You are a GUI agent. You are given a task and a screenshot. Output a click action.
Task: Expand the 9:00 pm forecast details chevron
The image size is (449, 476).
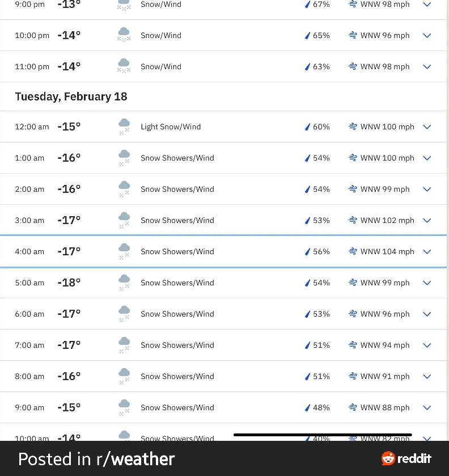(427, 5)
